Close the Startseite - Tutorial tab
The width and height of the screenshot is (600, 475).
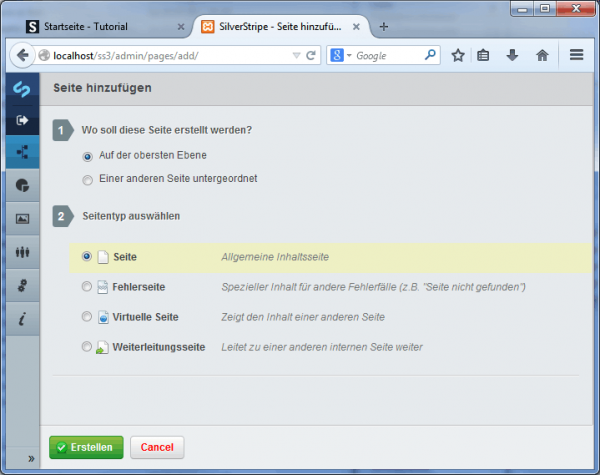[181, 27]
